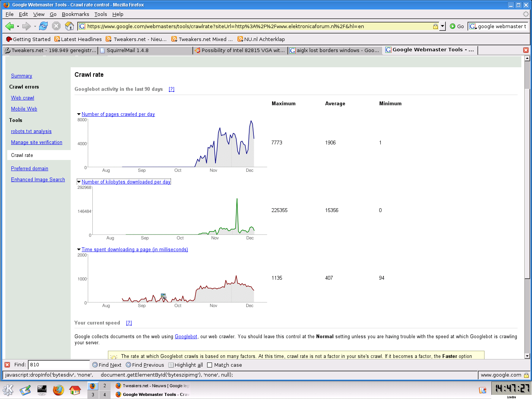Open the Edit menu
Screen dimensions: 532x399
click(23, 14)
